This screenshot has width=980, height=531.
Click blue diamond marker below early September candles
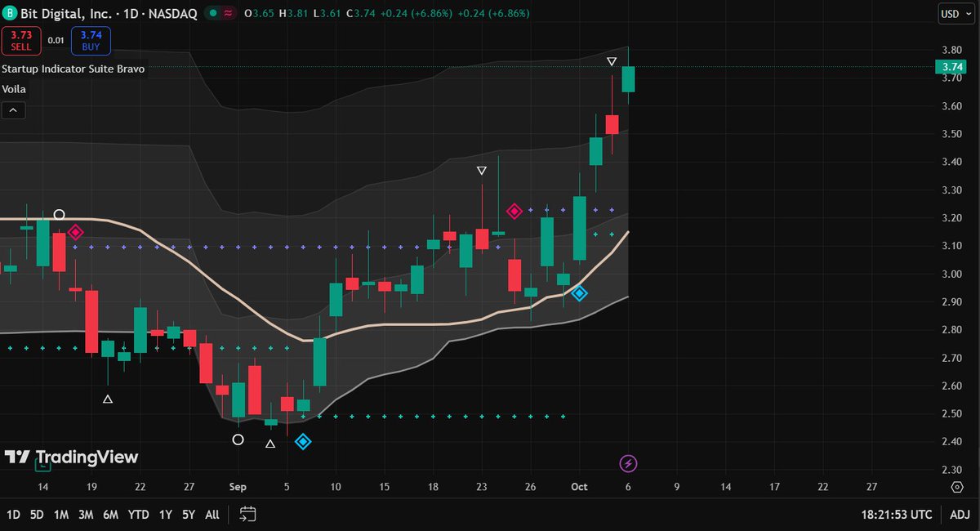[303, 442]
